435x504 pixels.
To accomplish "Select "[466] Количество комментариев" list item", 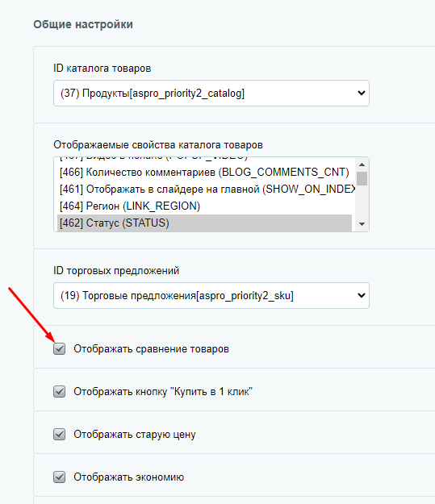I will [205, 173].
